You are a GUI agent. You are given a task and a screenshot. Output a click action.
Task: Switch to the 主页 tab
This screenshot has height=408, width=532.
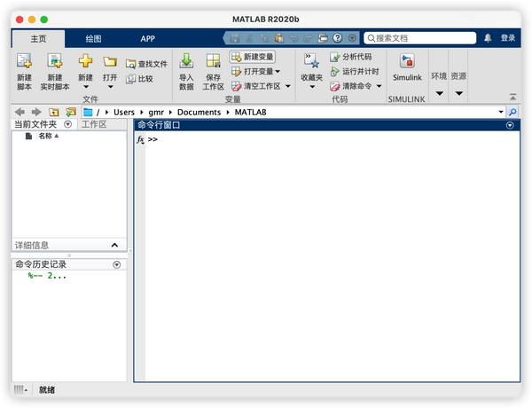pos(38,39)
